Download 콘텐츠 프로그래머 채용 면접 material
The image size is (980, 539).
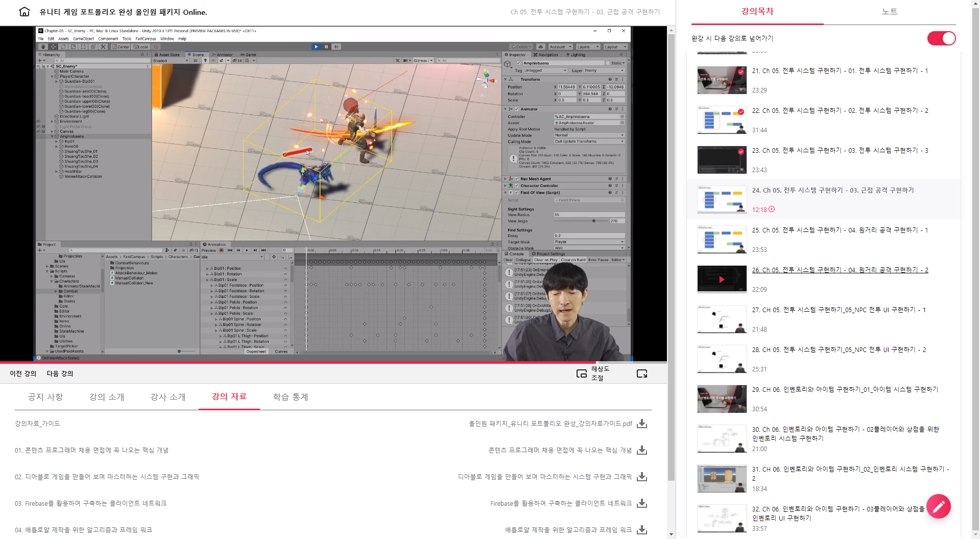(642, 450)
